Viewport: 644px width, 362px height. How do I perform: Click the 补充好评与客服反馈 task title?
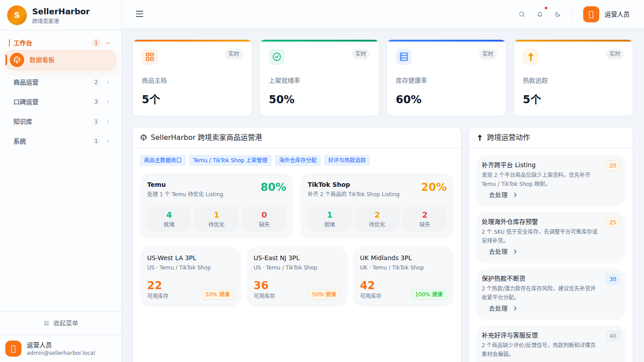tap(510, 335)
